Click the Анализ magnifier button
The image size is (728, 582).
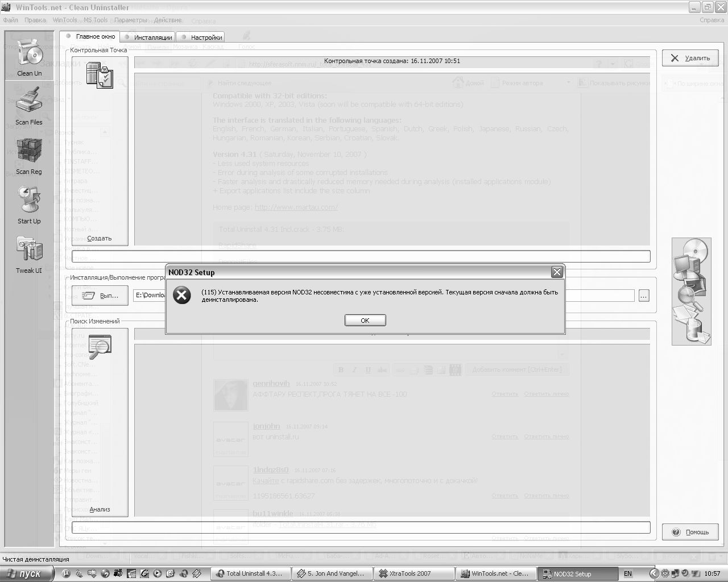coord(100,422)
